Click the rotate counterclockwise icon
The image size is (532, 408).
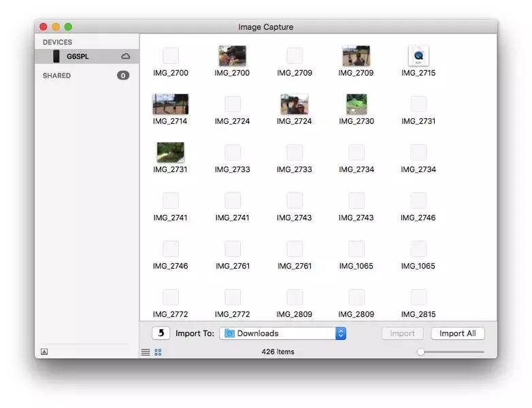tap(161, 333)
